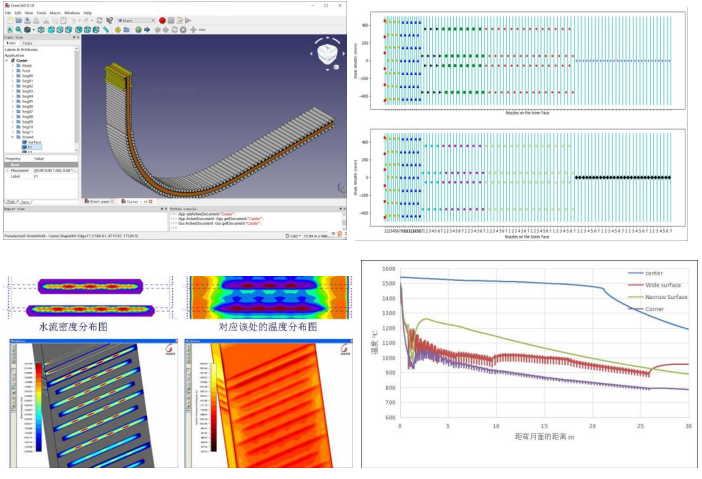The height and width of the screenshot is (479, 702).
Task: Expand the Placement property row
Action: click(x=7, y=171)
